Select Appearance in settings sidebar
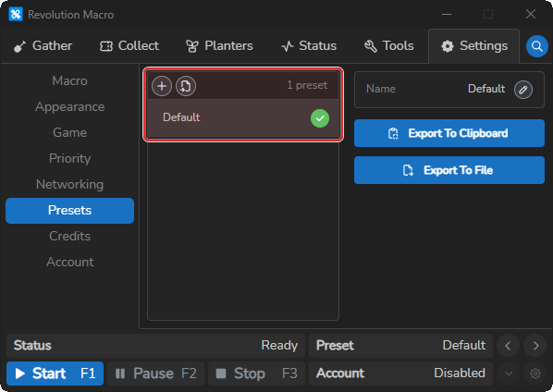 coord(70,106)
